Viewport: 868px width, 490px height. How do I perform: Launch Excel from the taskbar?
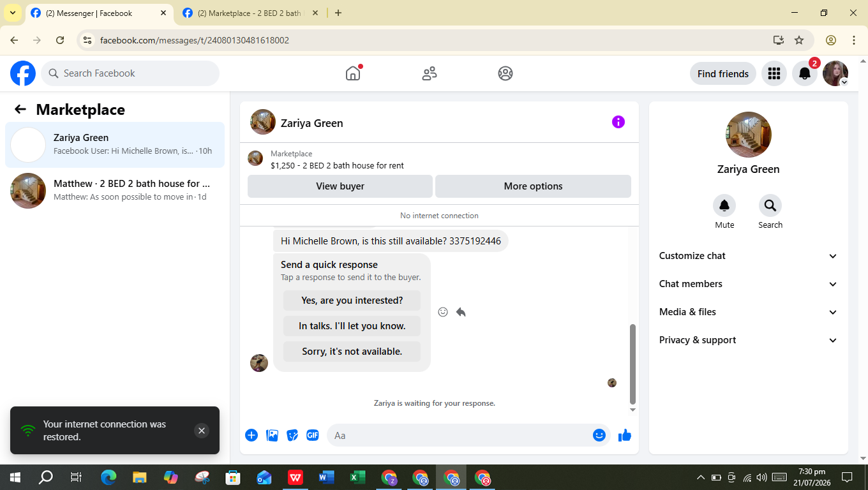(x=357, y=477)
